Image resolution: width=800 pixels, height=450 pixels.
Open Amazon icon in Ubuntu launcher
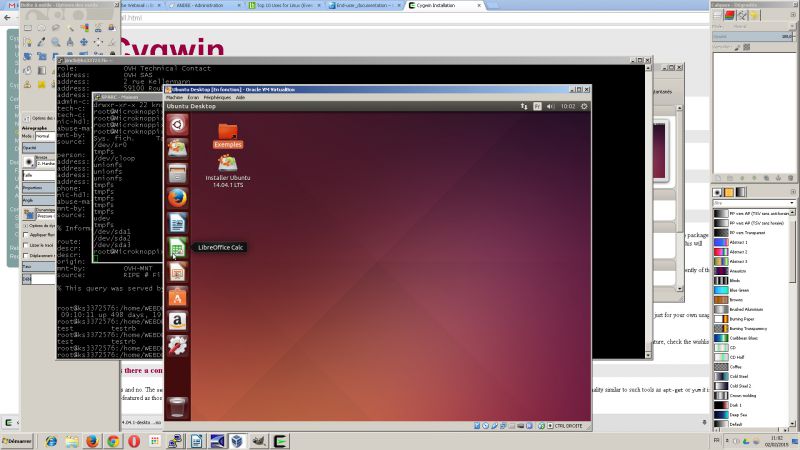[178, 321]
